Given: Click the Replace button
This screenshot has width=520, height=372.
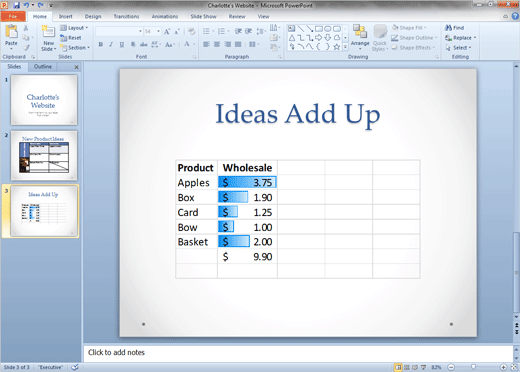Looking at the screenshot, I should (460, 38).
